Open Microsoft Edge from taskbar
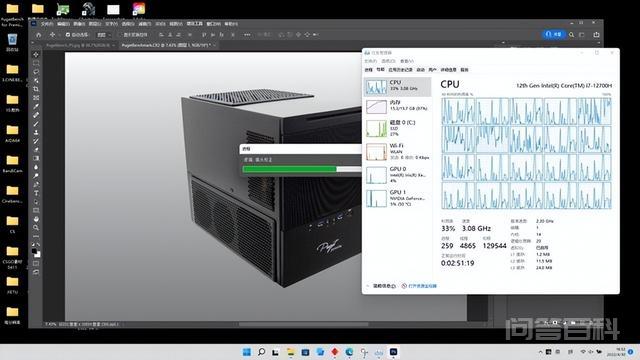 click(x=349, y=352)
